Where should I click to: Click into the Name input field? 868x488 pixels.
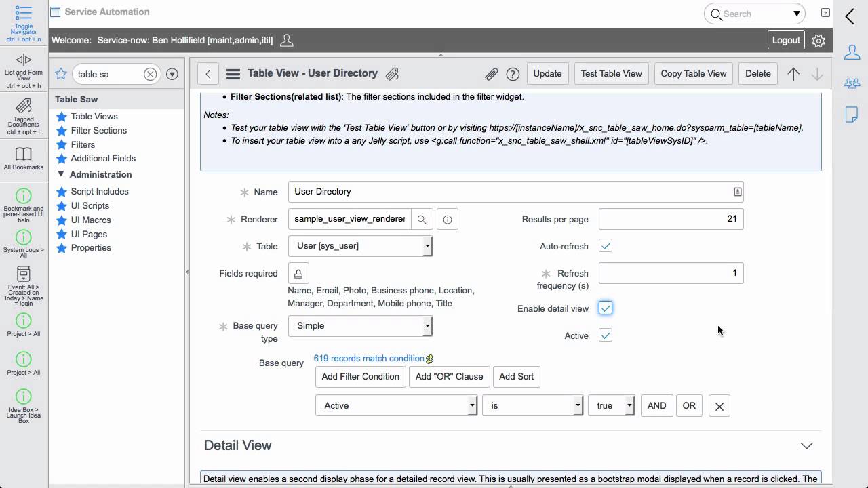click(509, 192)
